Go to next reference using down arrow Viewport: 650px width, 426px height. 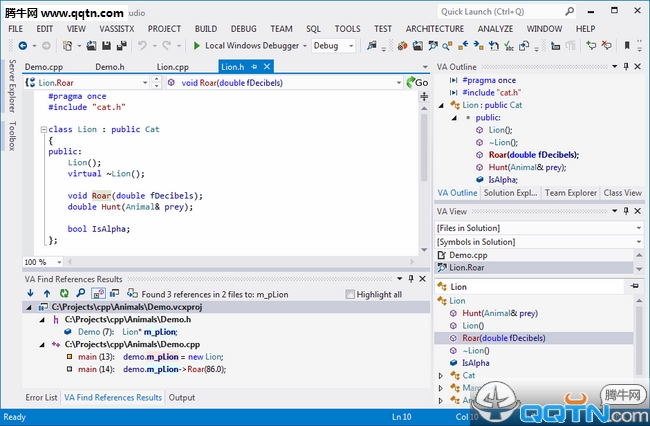(31, 294)
